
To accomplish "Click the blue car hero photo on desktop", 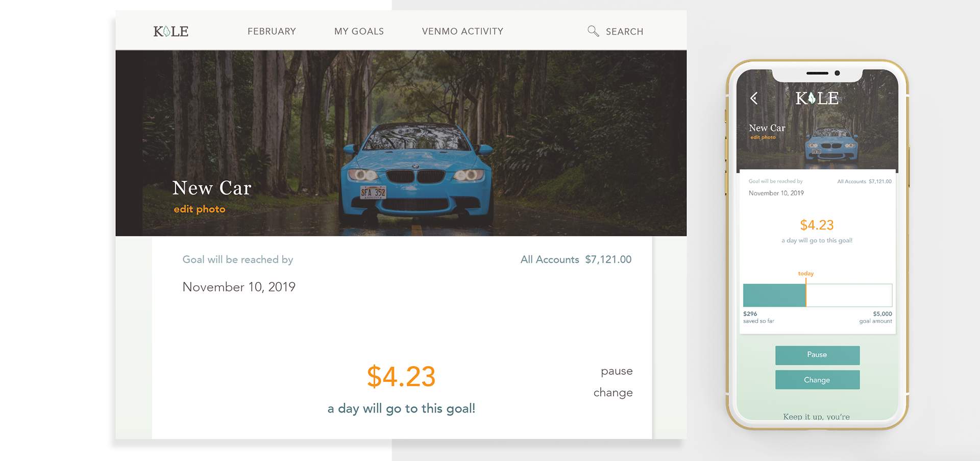I will 401,143.
